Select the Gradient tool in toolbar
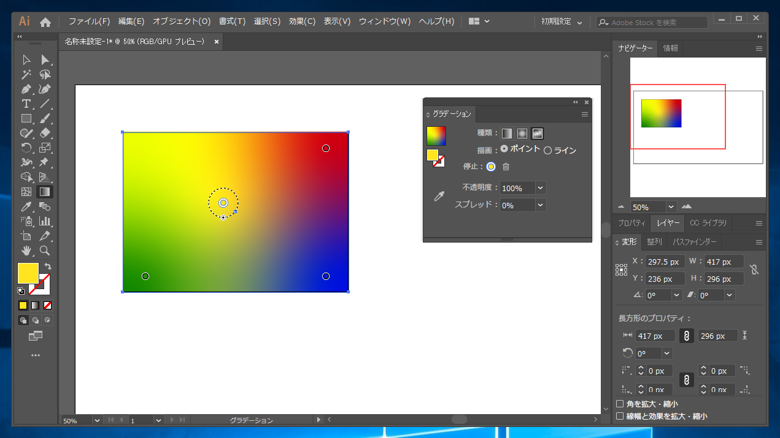Image resolution: width=780 pixels, height=438 pixels. point(45,192)
